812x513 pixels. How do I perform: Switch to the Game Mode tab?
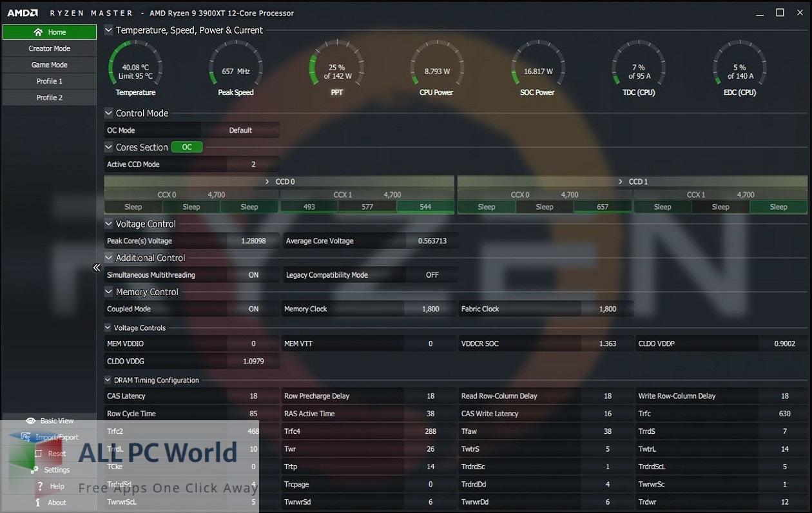pos(50,65)
